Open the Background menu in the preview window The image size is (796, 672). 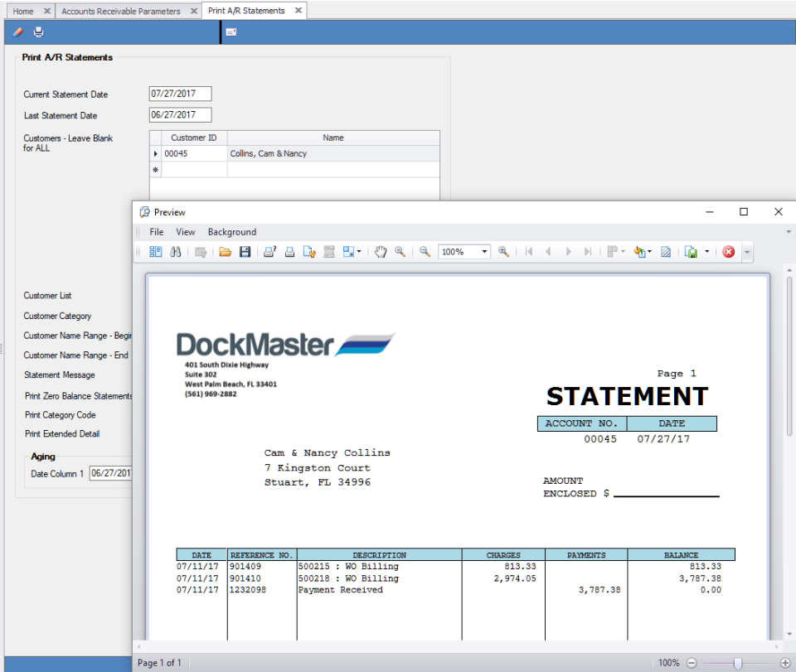231,232
